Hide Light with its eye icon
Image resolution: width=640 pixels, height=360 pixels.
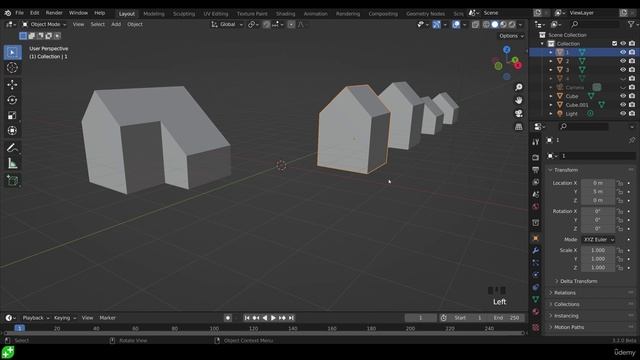click(x=623, y=113)
